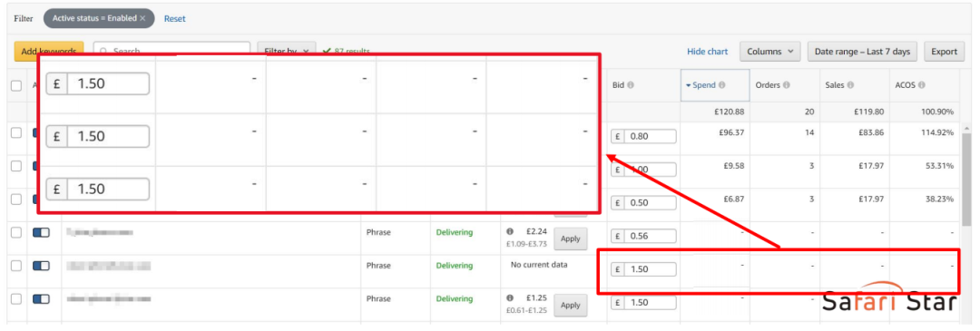Click info icon beside £2.24 suggested bid

coord(510,231)
